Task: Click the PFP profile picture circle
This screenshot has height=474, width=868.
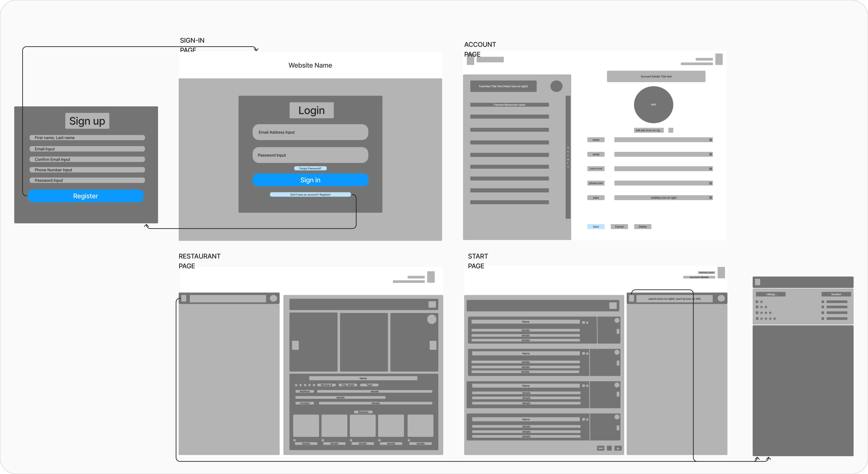Action: point(654,105)
